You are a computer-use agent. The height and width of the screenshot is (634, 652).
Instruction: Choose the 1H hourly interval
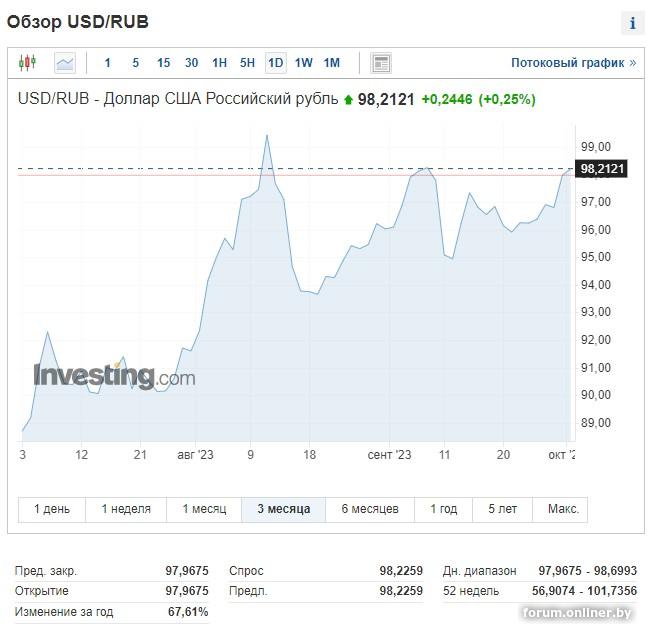[x=219, y=63]
